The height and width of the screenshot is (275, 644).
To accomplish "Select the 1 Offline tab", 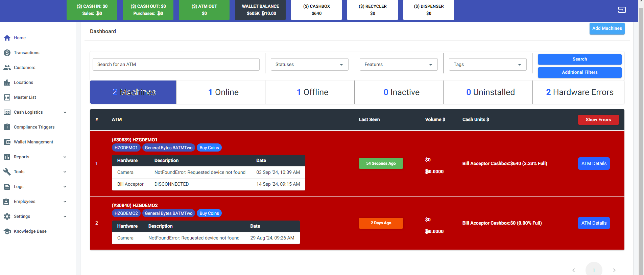I will [312, 92].
